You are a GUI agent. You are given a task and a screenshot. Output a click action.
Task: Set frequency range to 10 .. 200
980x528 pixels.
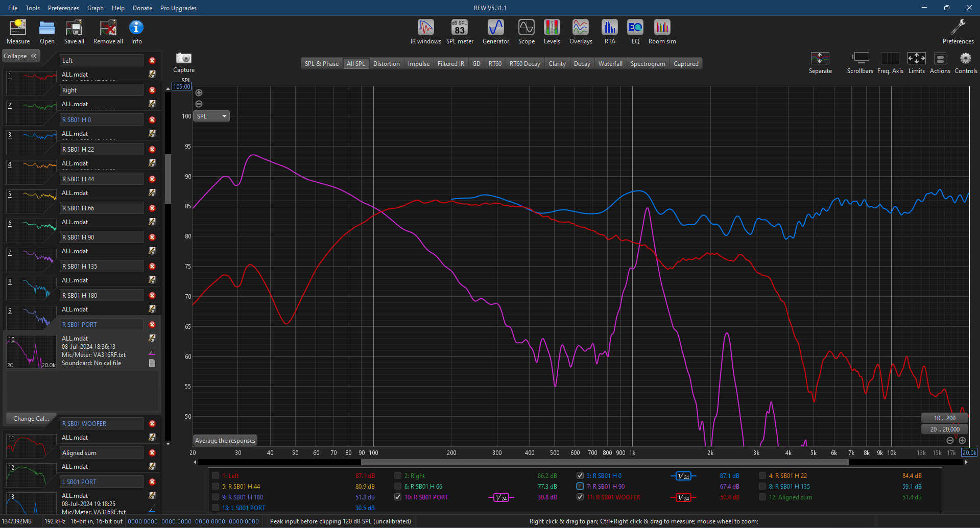point(945,418)
